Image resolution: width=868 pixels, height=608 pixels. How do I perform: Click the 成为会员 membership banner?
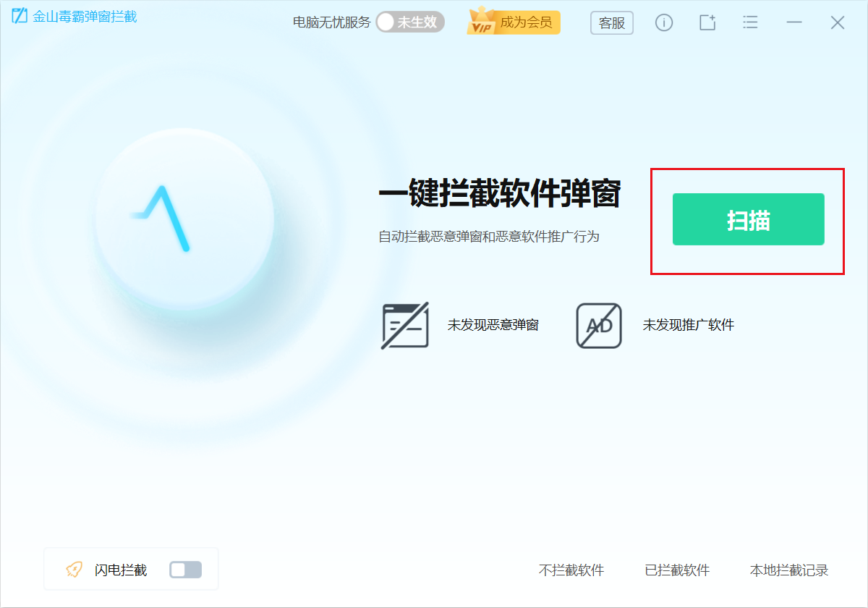(524, 22)
